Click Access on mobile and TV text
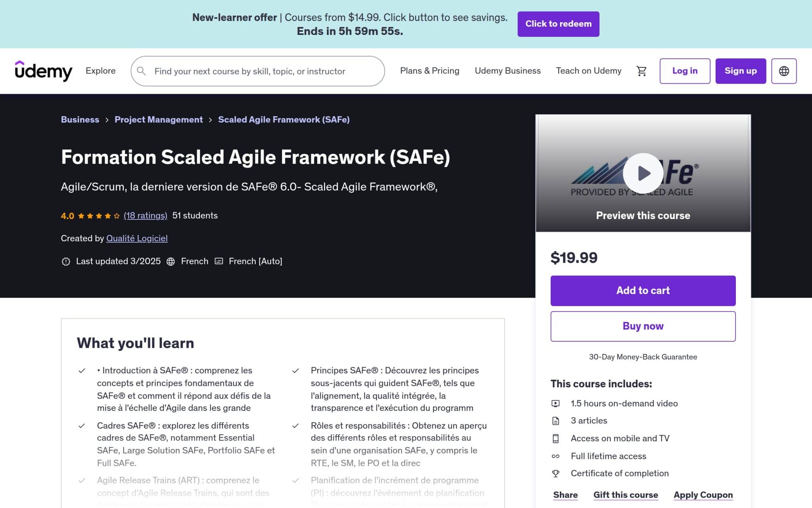The width and height of the screenshot is (812, 508). 620,439
